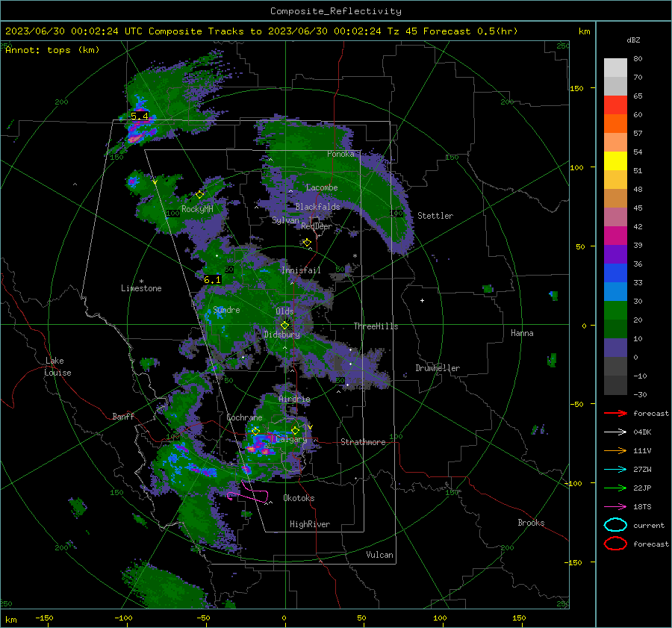Screen dimensions: 672x628
Task: Click the Hanna city label
Action: tap(522, 333)
